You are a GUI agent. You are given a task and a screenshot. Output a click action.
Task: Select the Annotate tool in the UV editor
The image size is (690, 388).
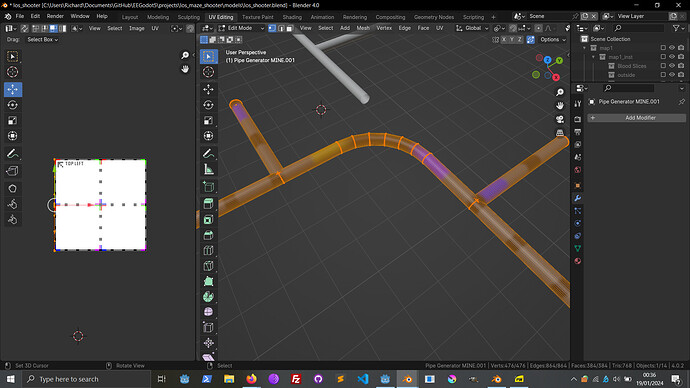(x=12, y=154)
